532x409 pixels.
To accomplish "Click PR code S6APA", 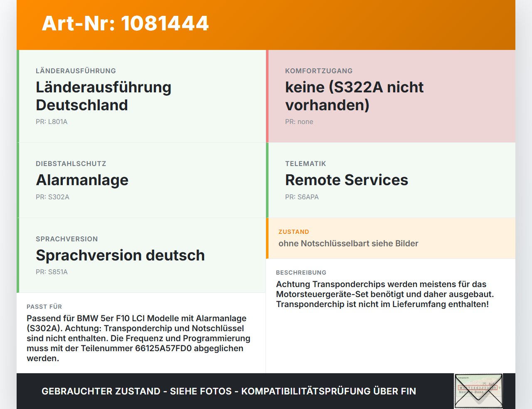I will [x=302, y=197].
